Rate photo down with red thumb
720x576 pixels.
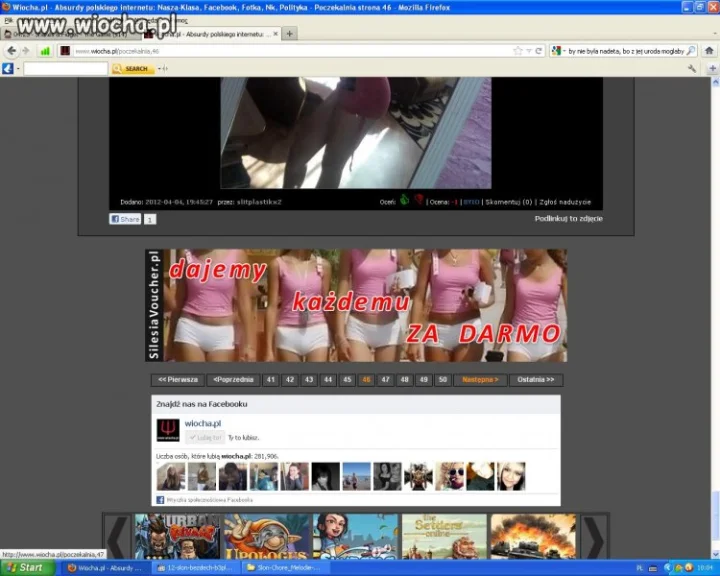[x=419, y=200]
